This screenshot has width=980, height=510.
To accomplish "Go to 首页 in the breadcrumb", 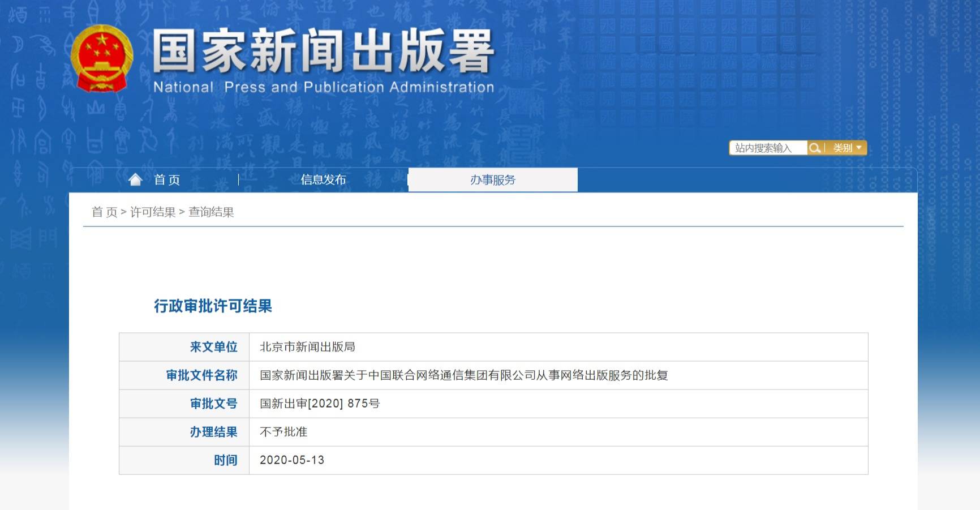I will [104, 212].
